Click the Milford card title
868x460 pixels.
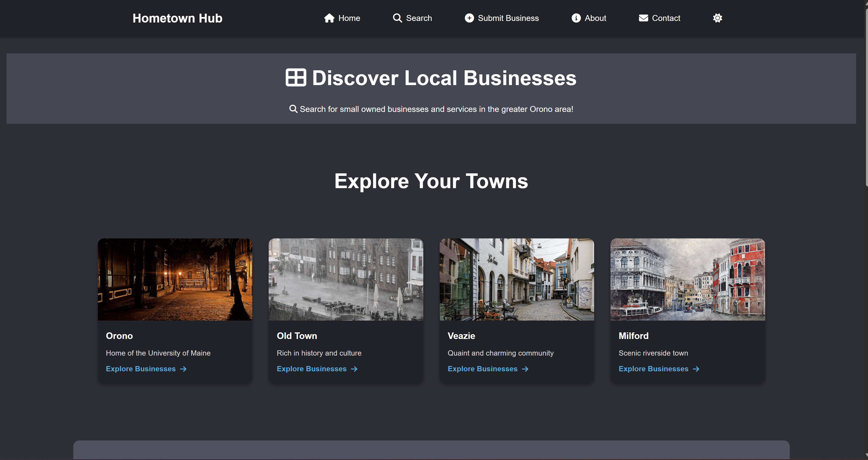(633, 336)
